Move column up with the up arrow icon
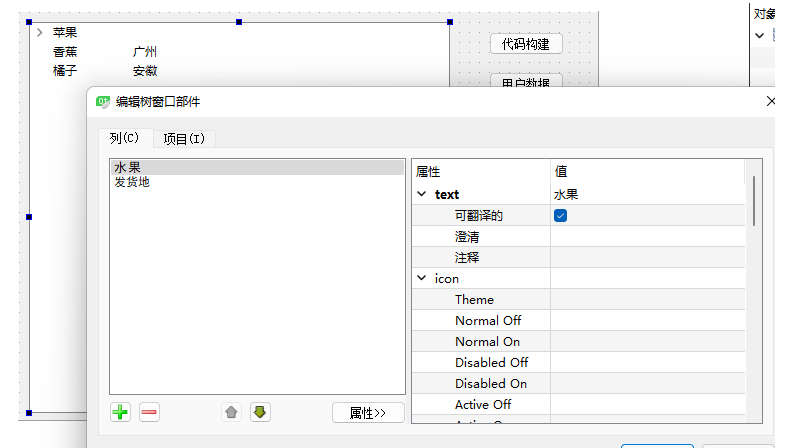This screenshot has height=448, width=790. [231, 413]
